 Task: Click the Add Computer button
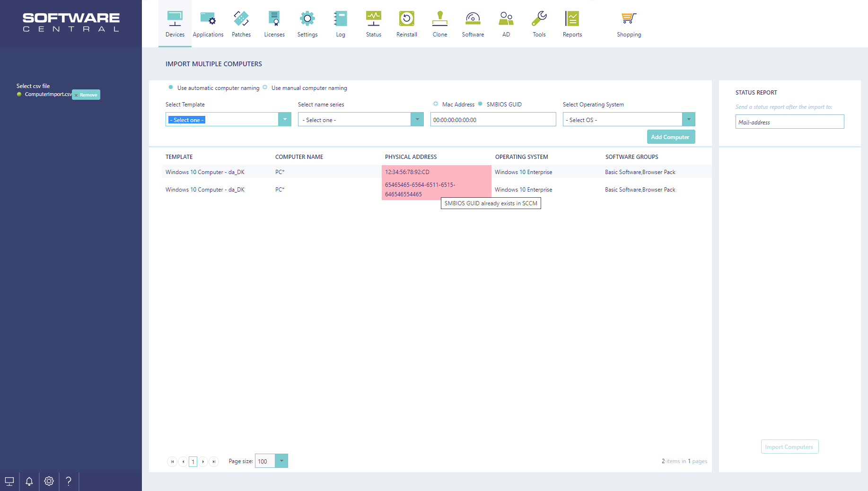click(x=671, y=137)
